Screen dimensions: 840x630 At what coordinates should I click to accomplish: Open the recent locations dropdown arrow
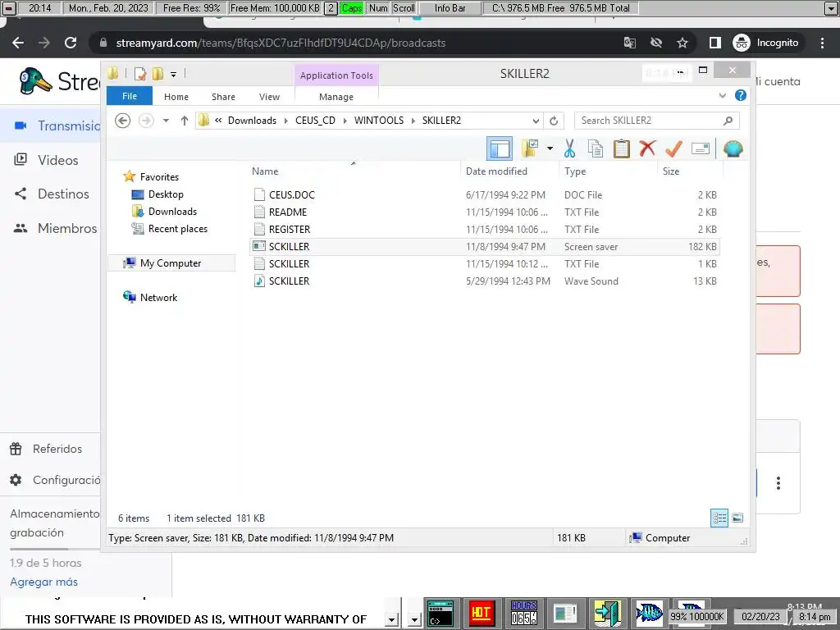point(166,121)
